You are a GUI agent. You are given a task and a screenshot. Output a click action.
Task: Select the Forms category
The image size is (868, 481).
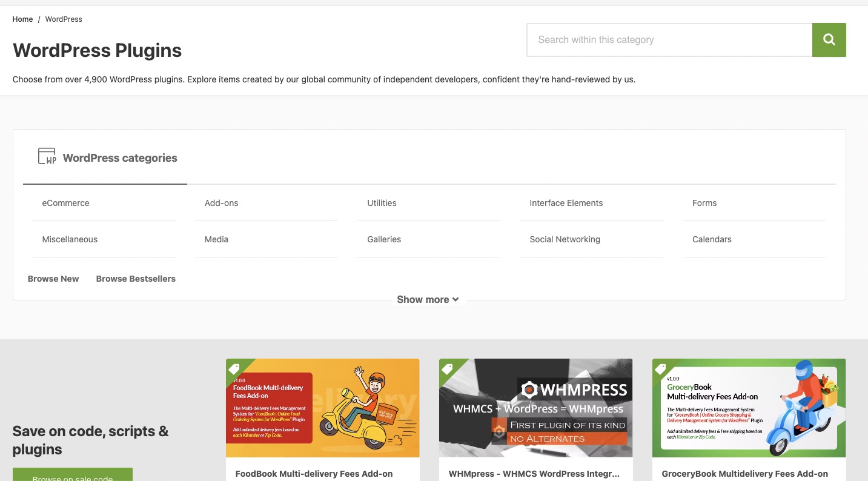[704, 203]
